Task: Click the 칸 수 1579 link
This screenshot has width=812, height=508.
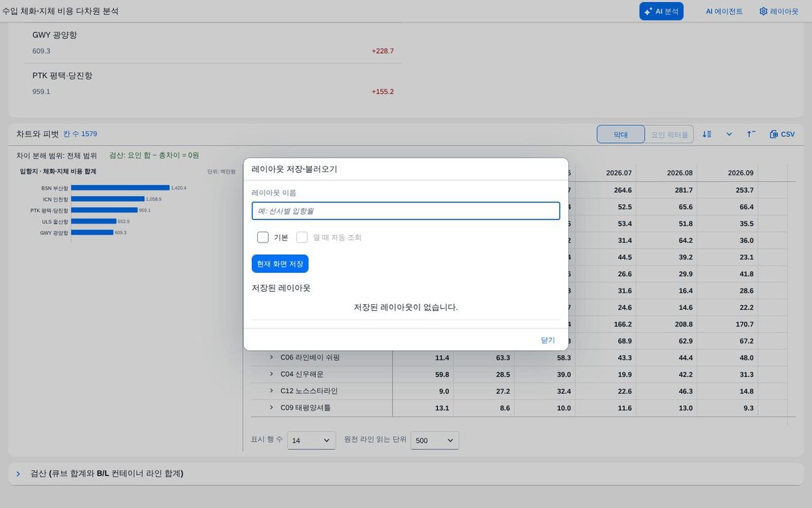Action: [80, 134]
